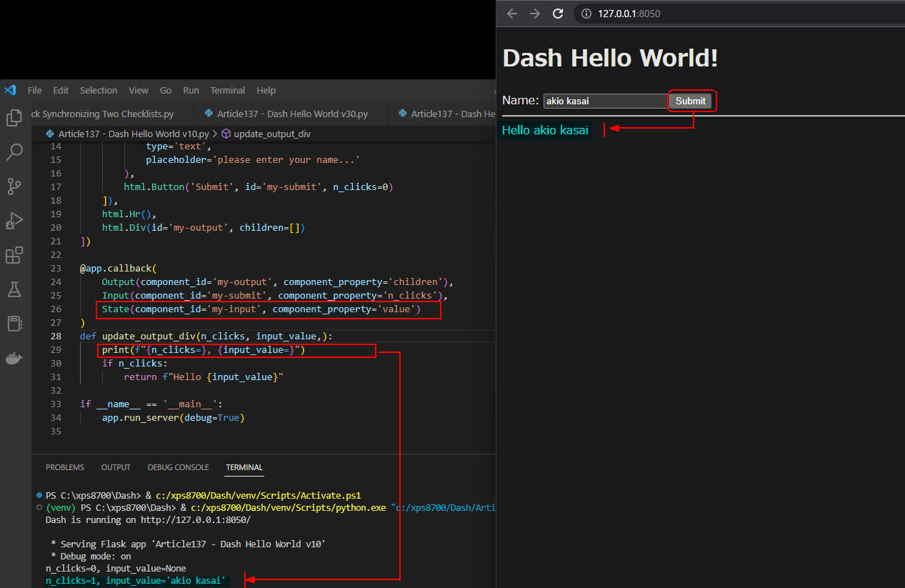Click the Input(component_id='my-submit' code line

pyautogui.click(x=275, y=295)
